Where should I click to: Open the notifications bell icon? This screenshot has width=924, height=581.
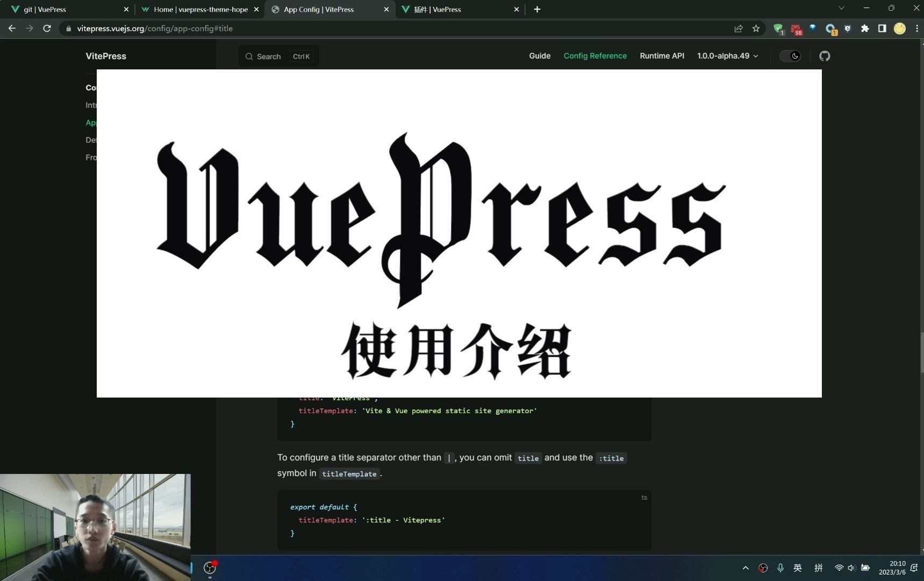pos(914,568)
